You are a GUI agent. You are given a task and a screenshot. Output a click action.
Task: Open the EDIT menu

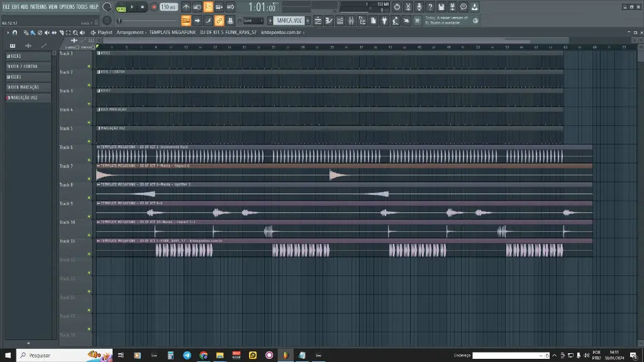15,6
